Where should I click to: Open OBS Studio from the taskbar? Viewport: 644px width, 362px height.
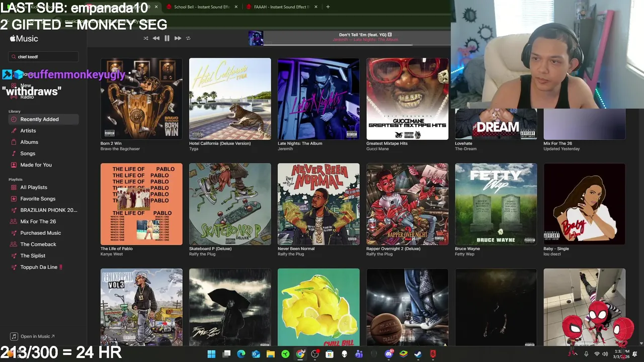tap(315, 354)
